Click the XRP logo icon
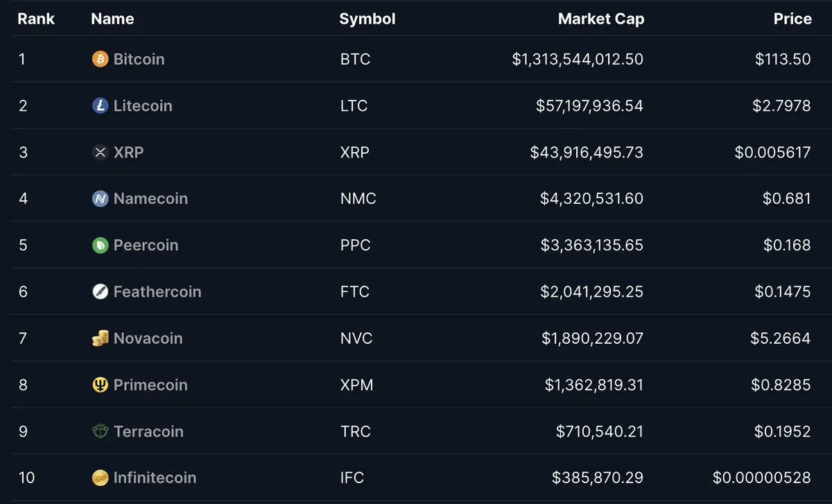This screenshot has height=504, width=832. coord(101,152)
